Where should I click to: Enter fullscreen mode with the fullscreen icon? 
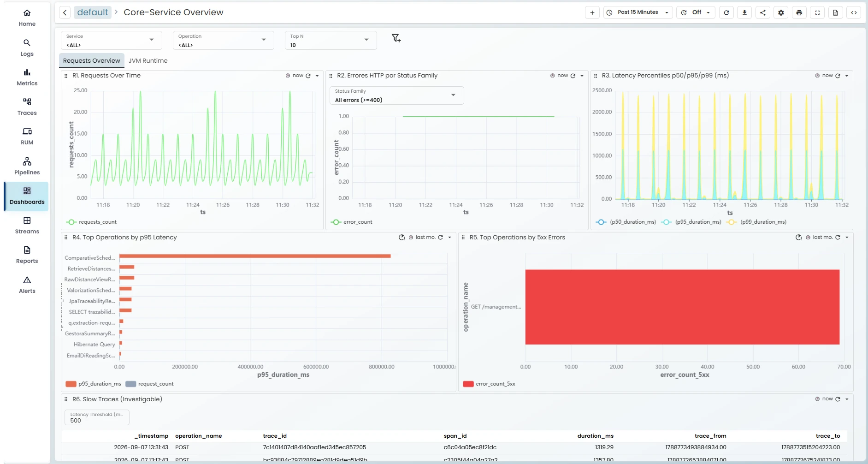click(x=817, y=12)
